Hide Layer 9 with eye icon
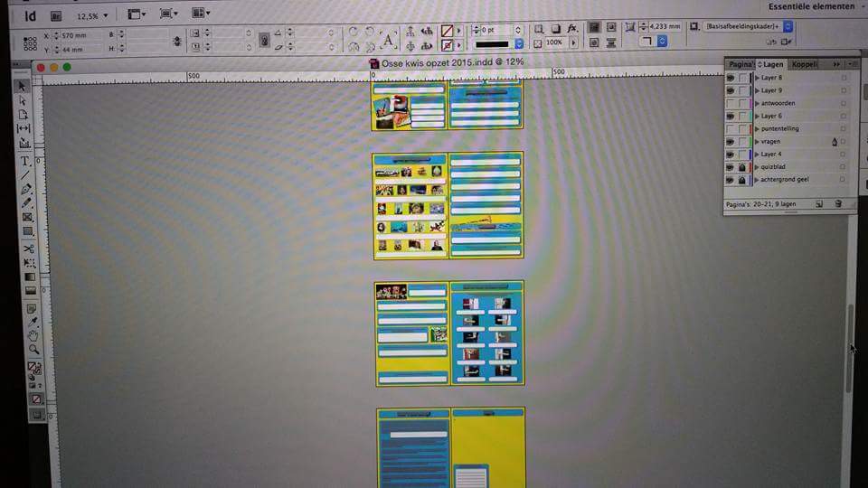 tap(731, 90)
